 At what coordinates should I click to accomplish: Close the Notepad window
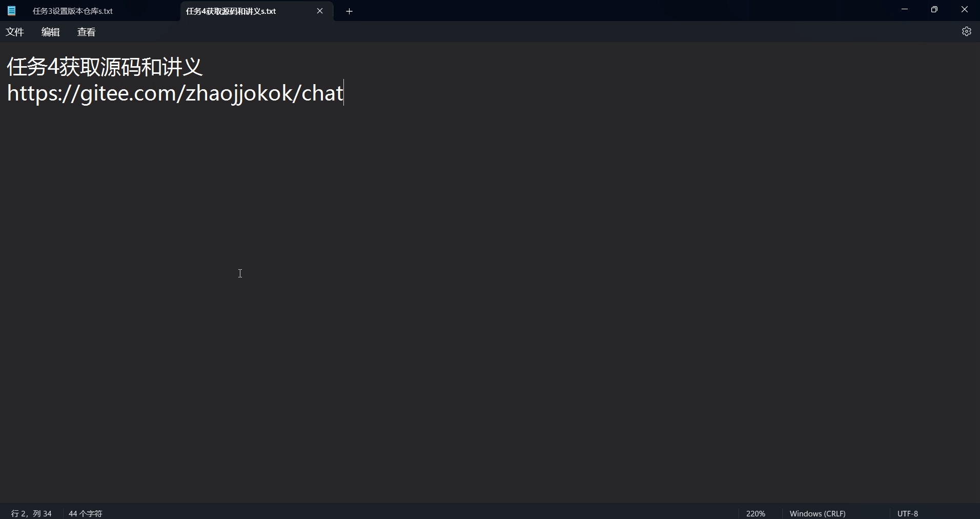pos(965,10)
